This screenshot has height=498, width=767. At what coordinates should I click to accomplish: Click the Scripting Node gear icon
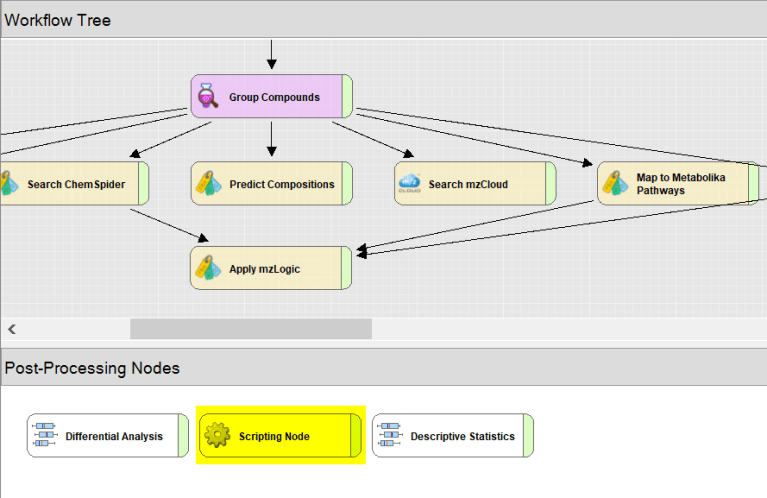click(217, 435)
